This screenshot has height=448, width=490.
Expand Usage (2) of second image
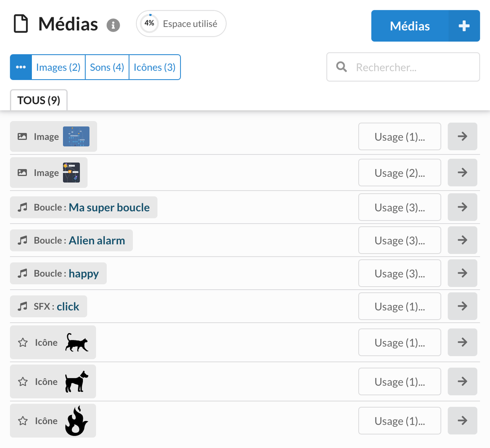point(399,173)
